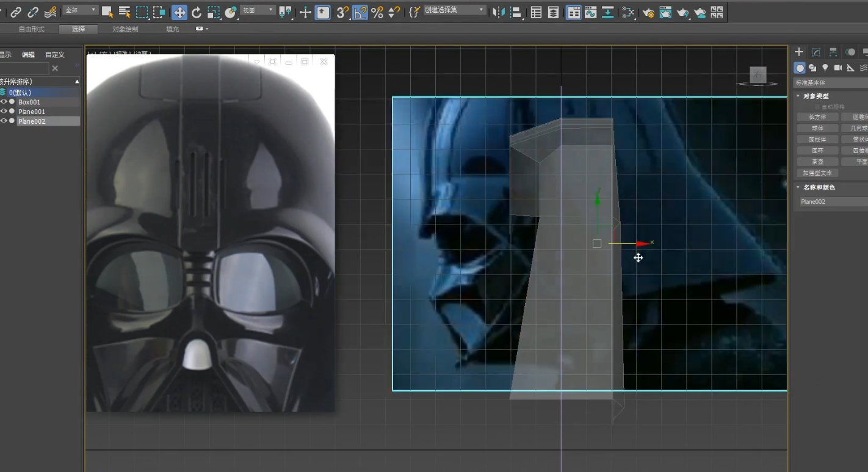Image resolution: width=868 pixels, height=472 pixels.
Task: Click the Select and Manipulate crosshair icon
Action: [305, 12]
